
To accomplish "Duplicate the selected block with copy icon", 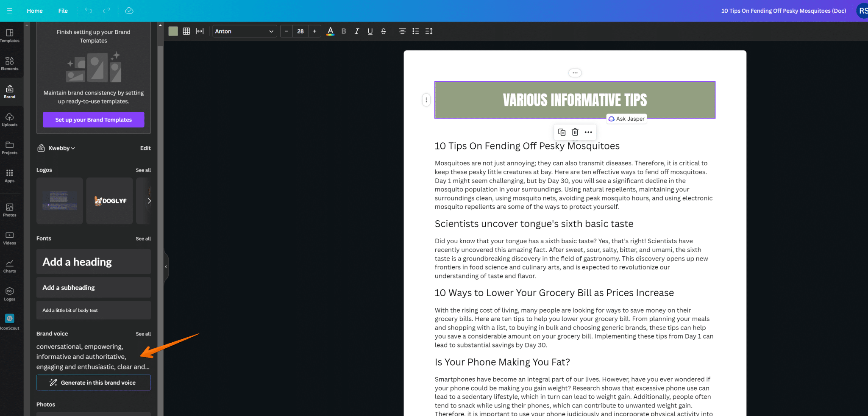I will 562,132.
